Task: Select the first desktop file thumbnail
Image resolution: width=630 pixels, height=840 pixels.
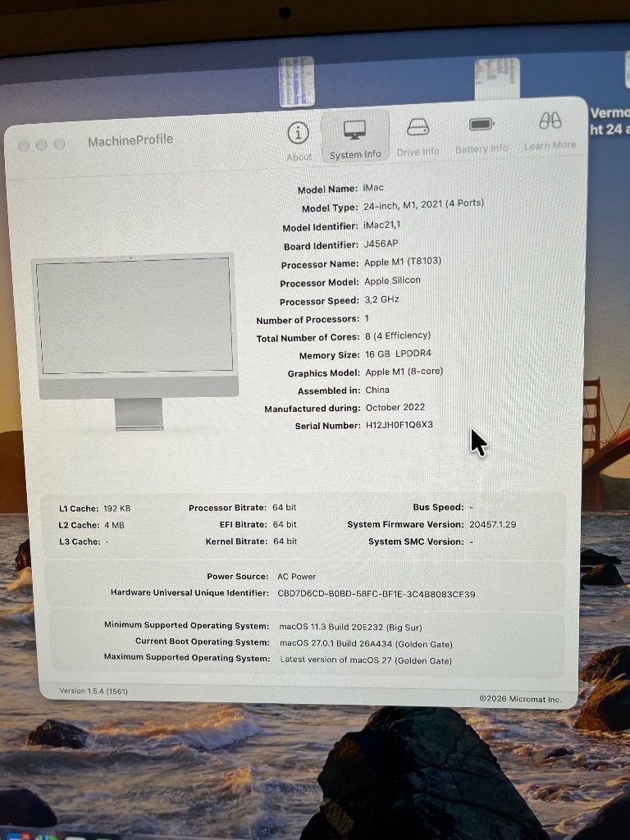Action: pyautogui.click(x=296, y=81)
